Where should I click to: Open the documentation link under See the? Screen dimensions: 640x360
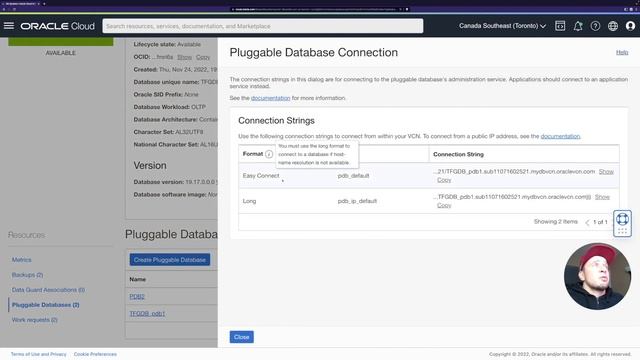[270, 98]
